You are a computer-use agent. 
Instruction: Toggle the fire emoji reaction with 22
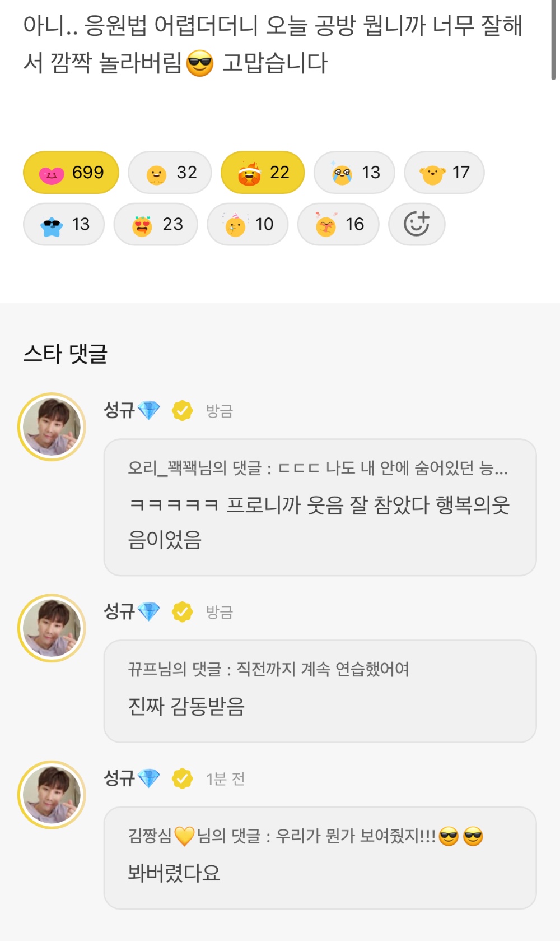(x=263, y=173)
